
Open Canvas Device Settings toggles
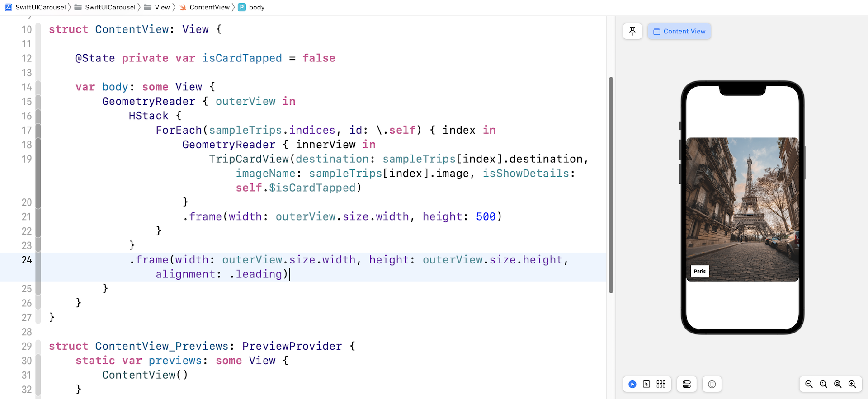point(687,384)
